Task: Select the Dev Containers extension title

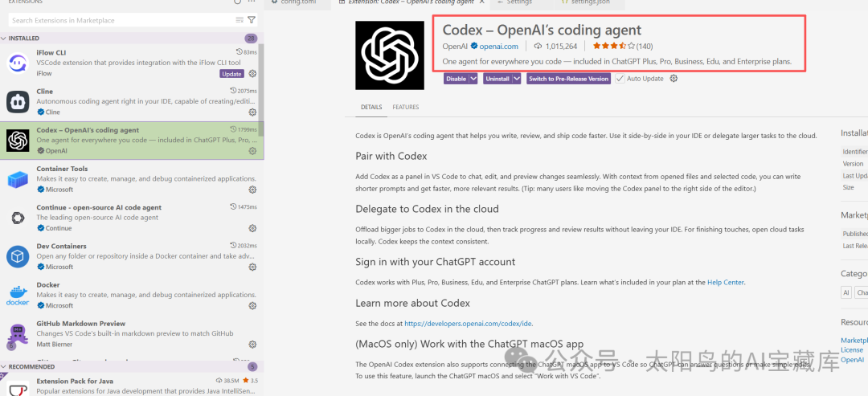Action: (x=61, y=246)
